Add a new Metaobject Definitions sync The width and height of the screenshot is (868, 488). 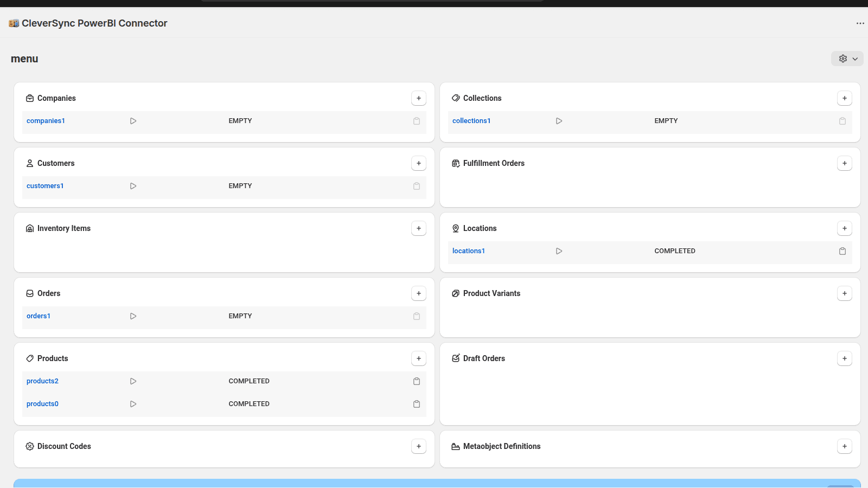pos(845,446)
